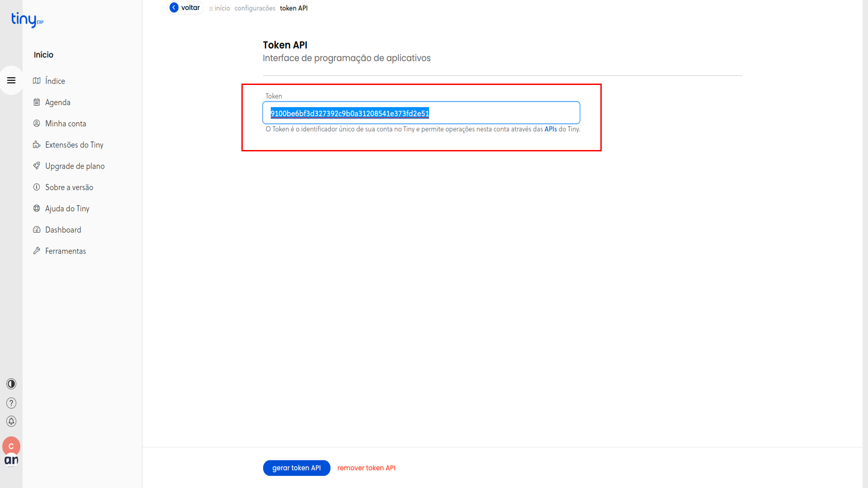Open the help question mark icon
The width and height of the screenshot is (868, 488).
tap(11, 403)
